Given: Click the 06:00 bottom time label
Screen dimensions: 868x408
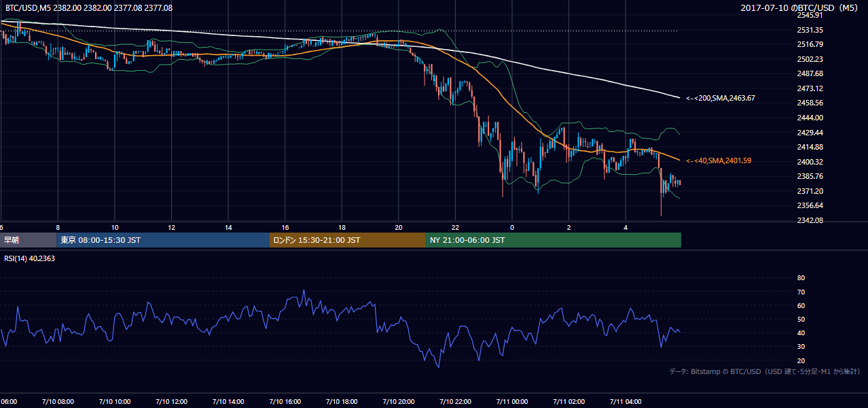Looking at the screenshot, I should point(9,402).
